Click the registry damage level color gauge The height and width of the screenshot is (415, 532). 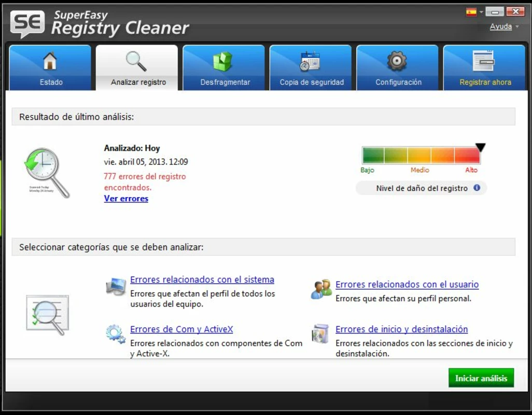tap(421, 156)
